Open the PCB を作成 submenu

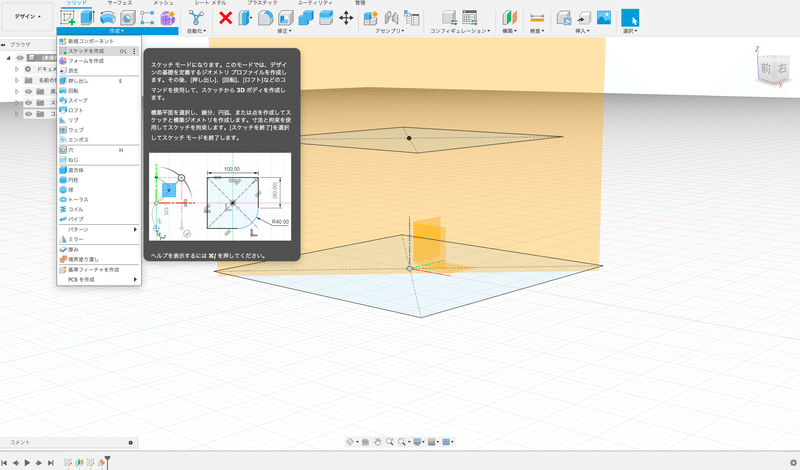[99, 279]
